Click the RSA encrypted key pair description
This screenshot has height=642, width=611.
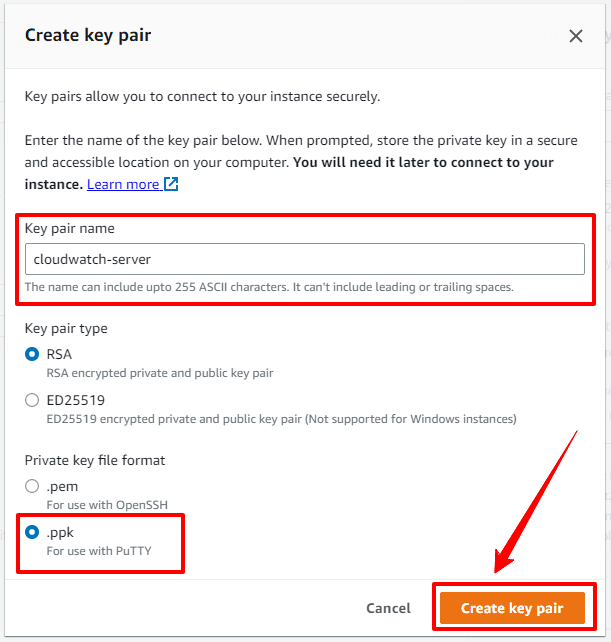tap(160, 373)
